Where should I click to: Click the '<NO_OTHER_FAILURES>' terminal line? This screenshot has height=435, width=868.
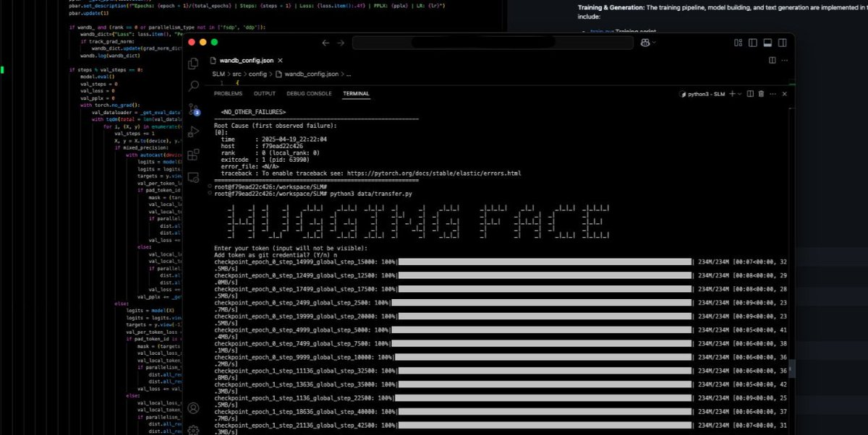pyautogui.click(x=253, y=113)
